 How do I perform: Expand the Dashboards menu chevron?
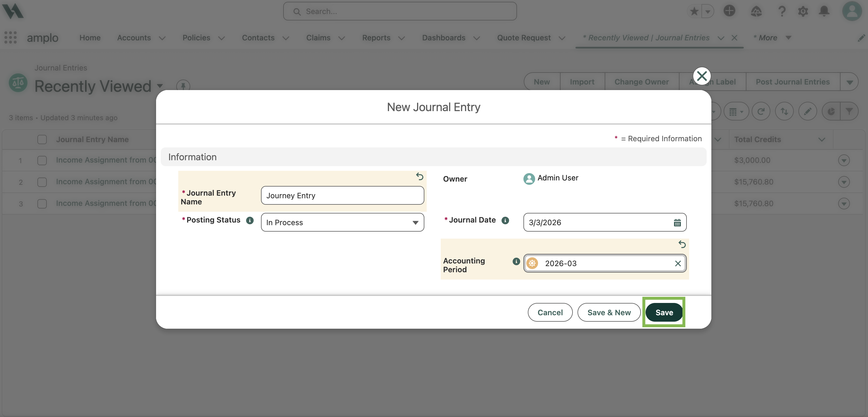tap(476, 38)
